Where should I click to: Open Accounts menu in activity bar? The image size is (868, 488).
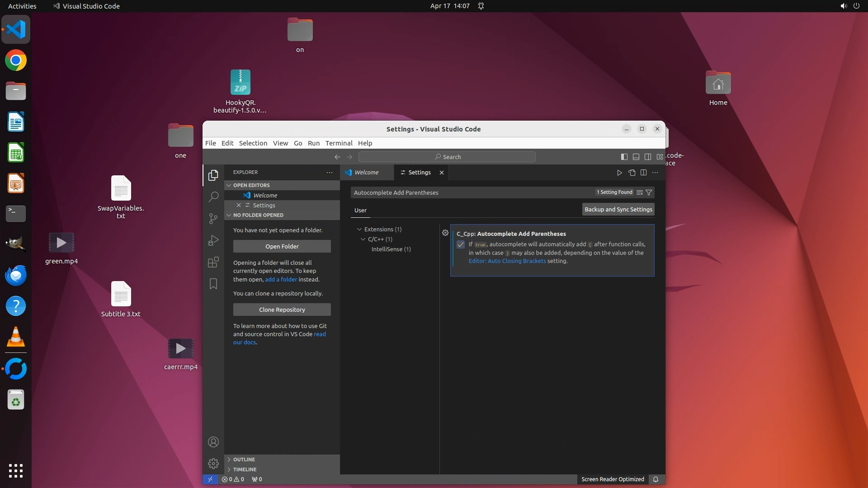tap(213, 442)
